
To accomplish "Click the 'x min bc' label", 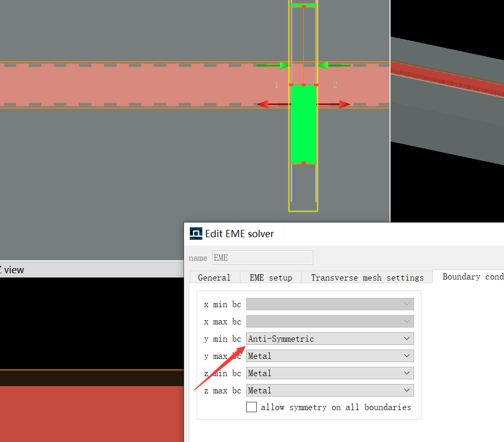I will pos(222,304).
